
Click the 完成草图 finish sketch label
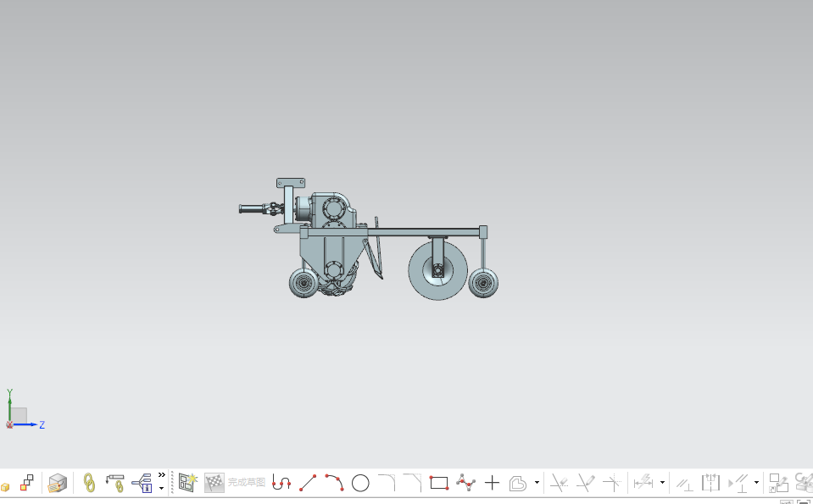point(247,482)
